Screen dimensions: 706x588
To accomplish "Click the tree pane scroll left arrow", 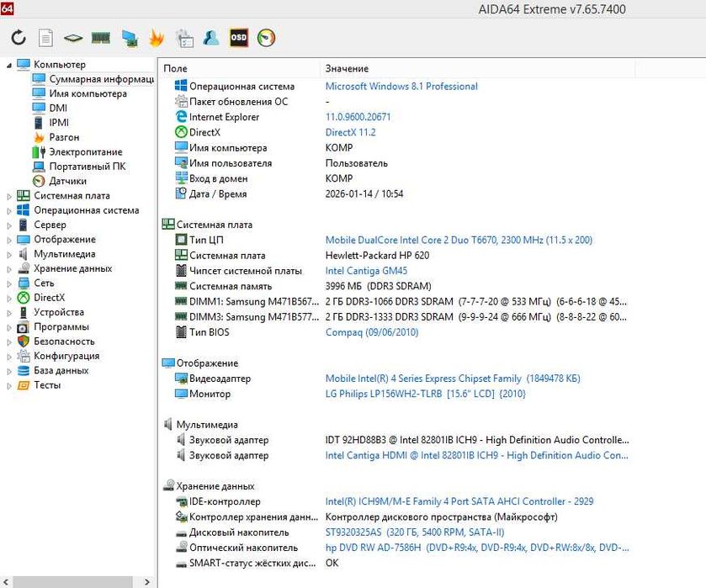I will 5,582.
